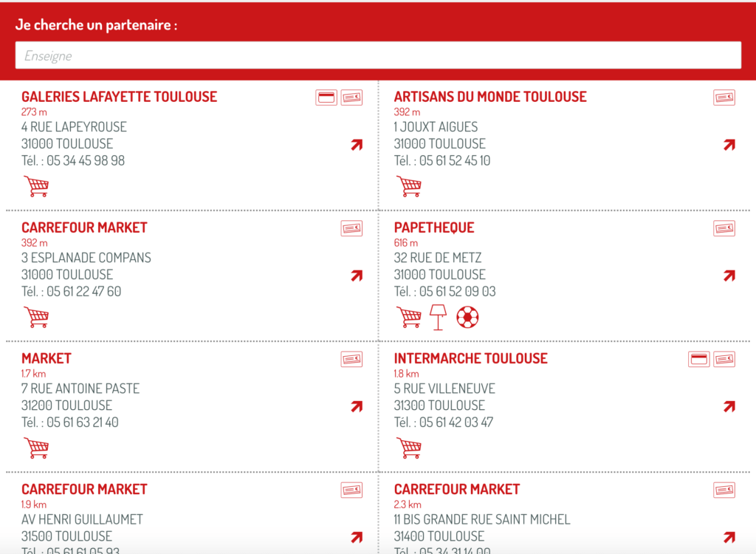
Task: Click the phone number 05 61 42 03 47
Action: pos(456,423)
